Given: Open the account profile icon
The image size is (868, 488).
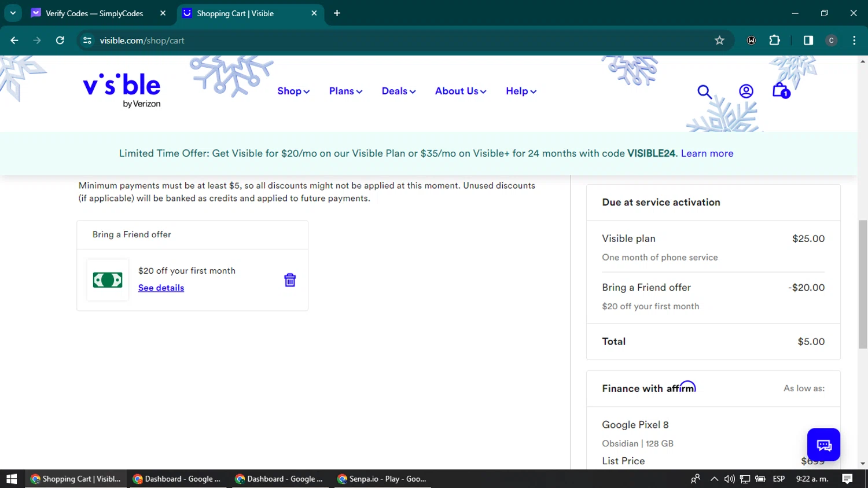Looking at the screenshot, I should coord(746,91).
